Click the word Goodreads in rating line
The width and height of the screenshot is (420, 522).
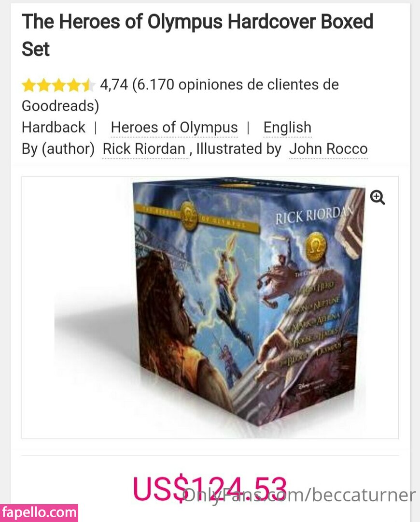point(58,106)
